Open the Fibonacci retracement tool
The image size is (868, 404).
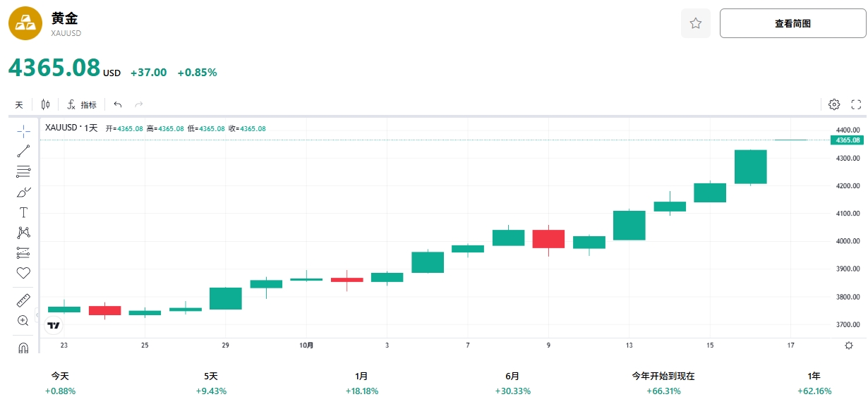[23, 171]
